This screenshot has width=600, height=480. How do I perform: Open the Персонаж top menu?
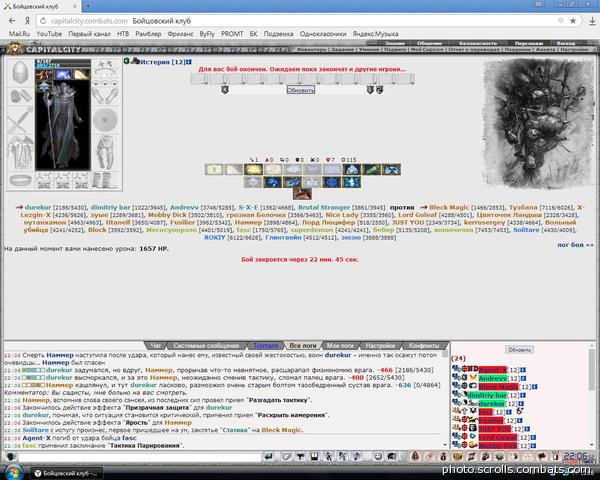coord(527,43)
